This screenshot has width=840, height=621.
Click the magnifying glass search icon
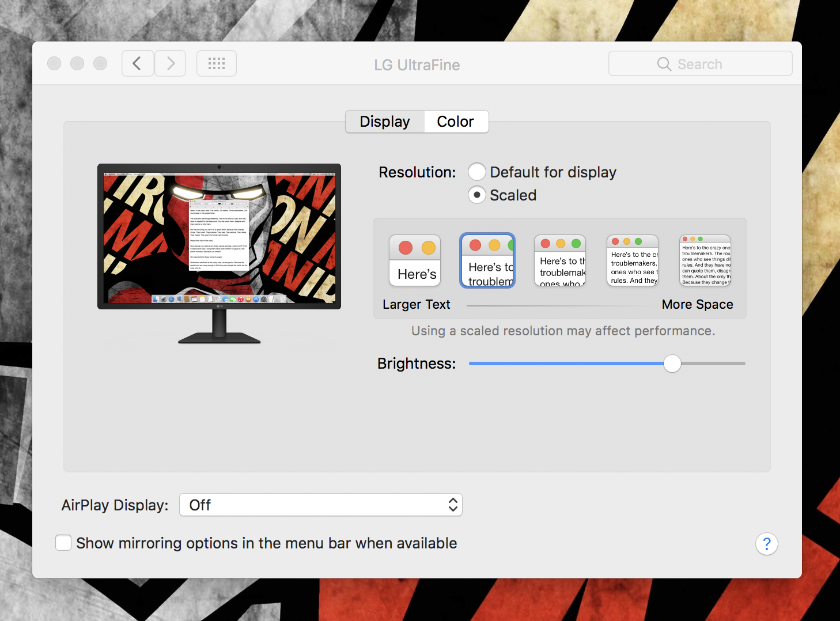pyautogui.click(x=664, y=64)
